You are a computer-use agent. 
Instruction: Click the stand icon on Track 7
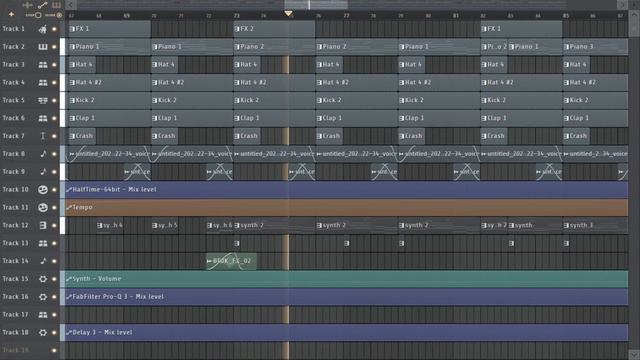click(x=43, y=136)
